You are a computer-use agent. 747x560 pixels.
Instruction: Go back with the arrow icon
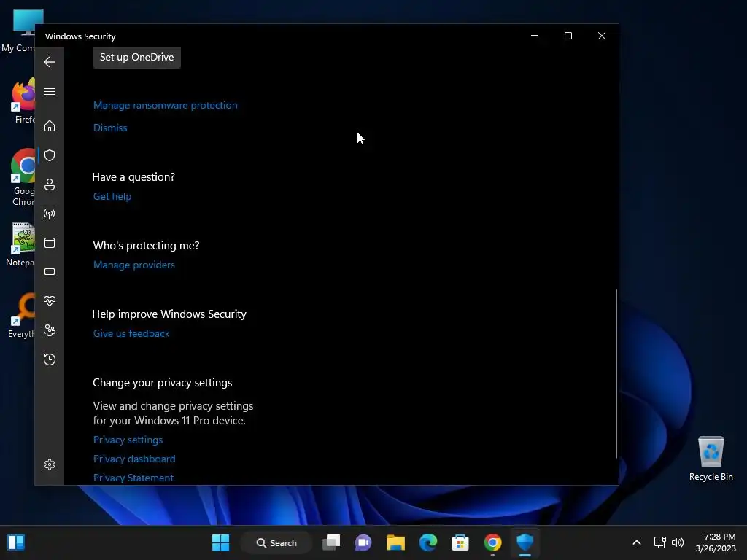point(50,62)
